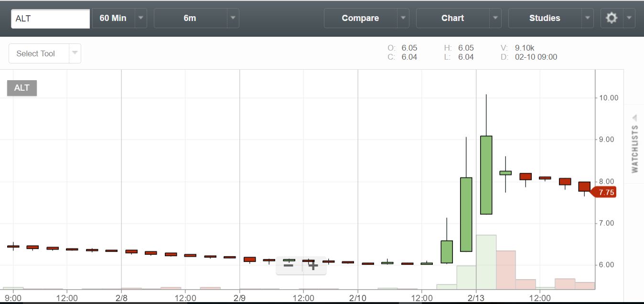This screenshot has height=304, width=644.
Task: Open the Compare dropdown arrow
Action: (403, 18)
